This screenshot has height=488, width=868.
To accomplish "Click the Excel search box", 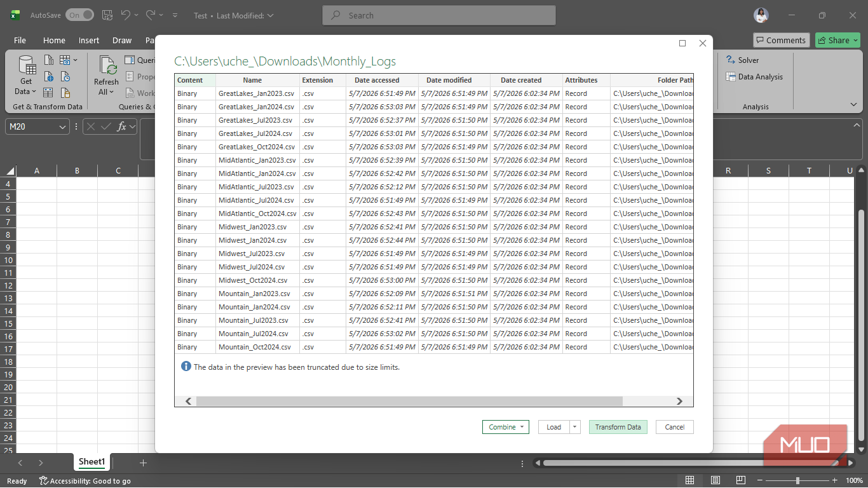I will click(x=438, y=15).
